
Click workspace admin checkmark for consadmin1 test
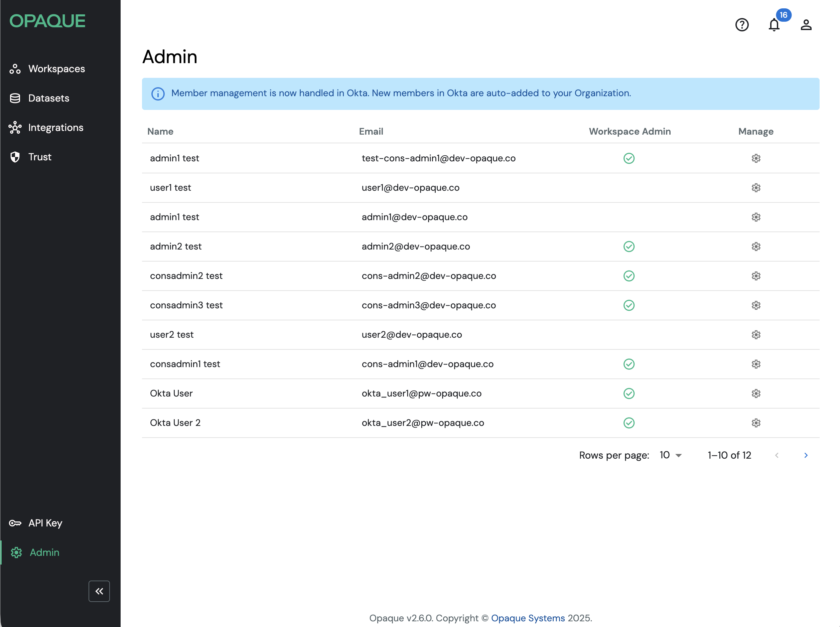coord(629,364)
